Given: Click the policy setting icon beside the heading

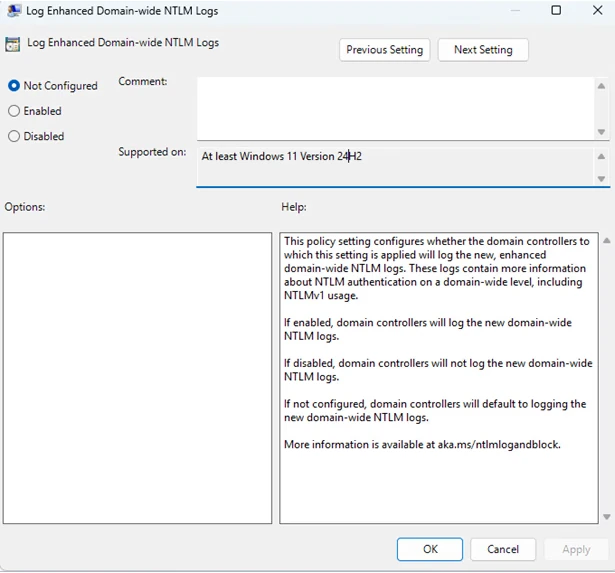Looking at the screenshot, I should pyautogui.click(x=12, y=44).
